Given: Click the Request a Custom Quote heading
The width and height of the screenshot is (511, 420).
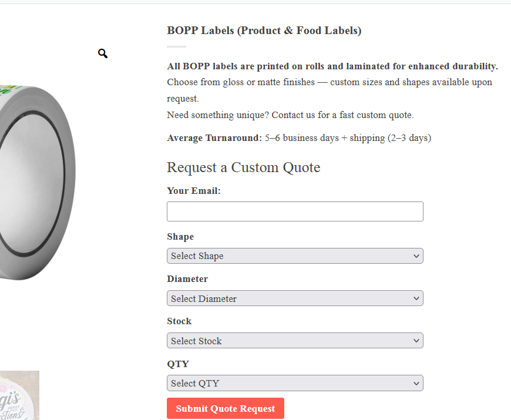Looking at the screenshot, I should (243, 167).
